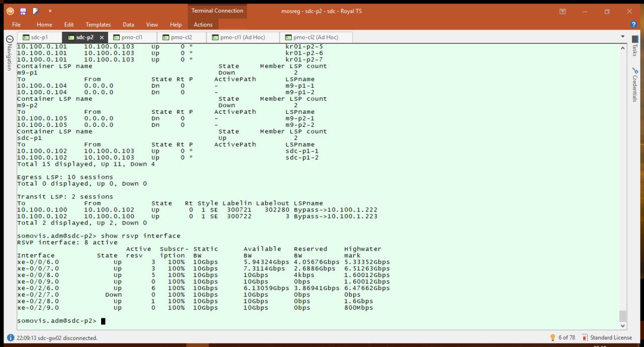Open the Help ribbon tab
Screen dimensions: 644x347
click(x=176, y=24)
